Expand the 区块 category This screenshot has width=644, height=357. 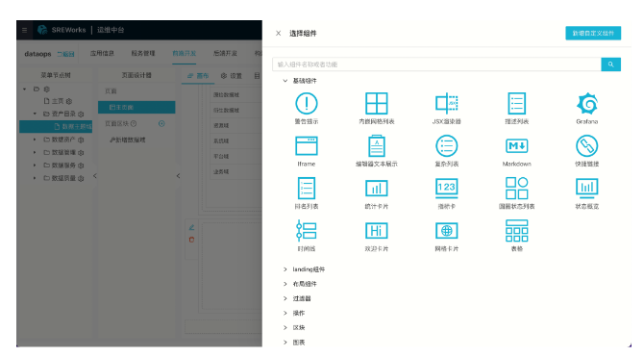point(285,328)
